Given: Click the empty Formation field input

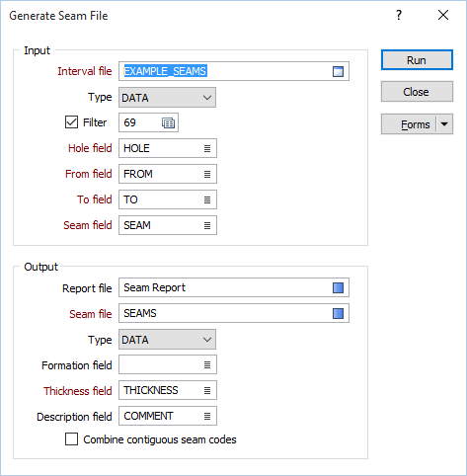Looking at the screenshot, I should (x=161, y=364).
